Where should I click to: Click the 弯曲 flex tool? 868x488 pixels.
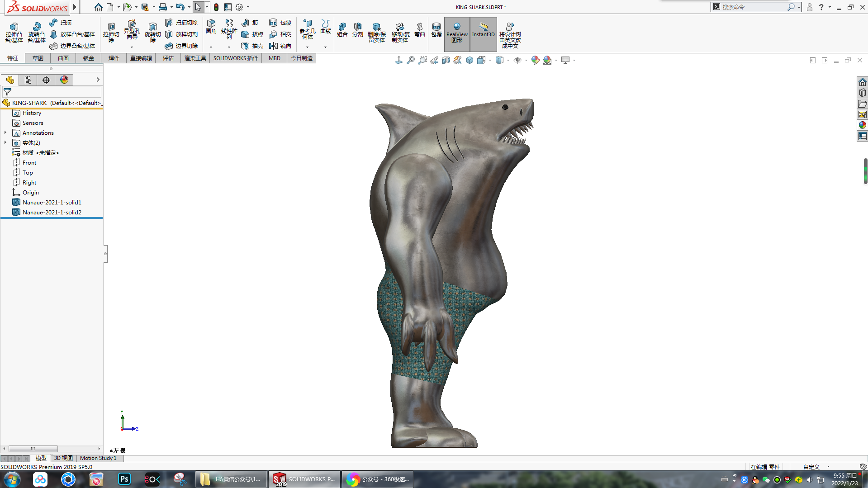click(420, 30)
